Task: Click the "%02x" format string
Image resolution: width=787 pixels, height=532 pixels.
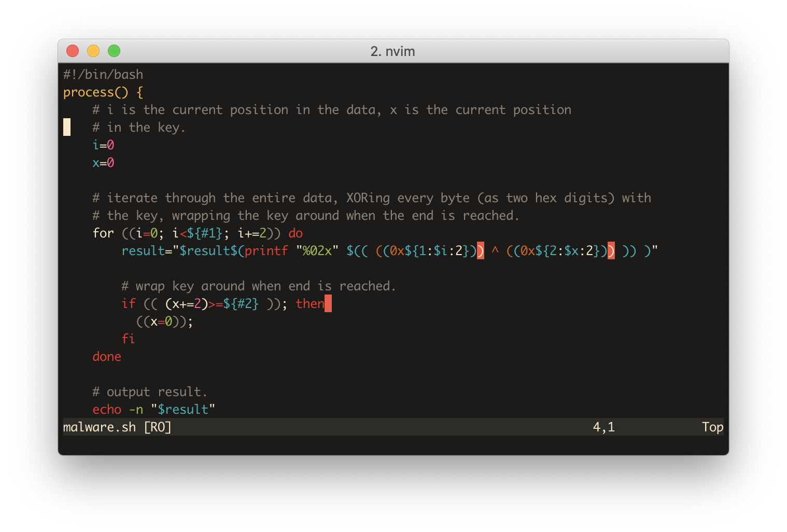Action: (x=317, y=251)
